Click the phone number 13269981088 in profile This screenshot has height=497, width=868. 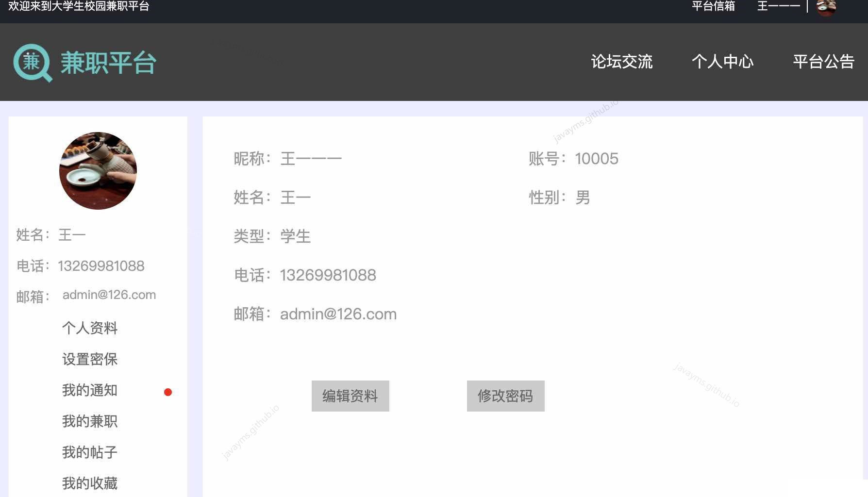pos(328,275)
